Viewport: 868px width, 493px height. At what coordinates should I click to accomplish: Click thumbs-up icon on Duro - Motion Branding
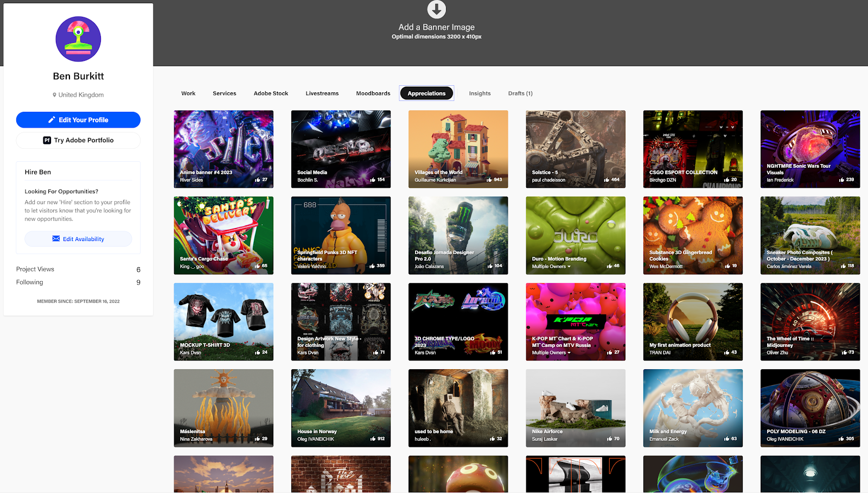(609, 266)
